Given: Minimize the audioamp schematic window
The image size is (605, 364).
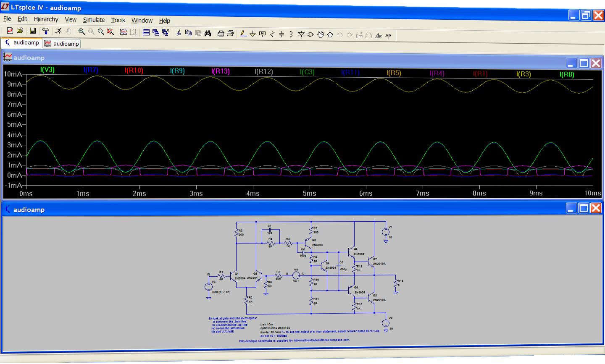Looking at the screenshot, I should [x=571, y=208].
